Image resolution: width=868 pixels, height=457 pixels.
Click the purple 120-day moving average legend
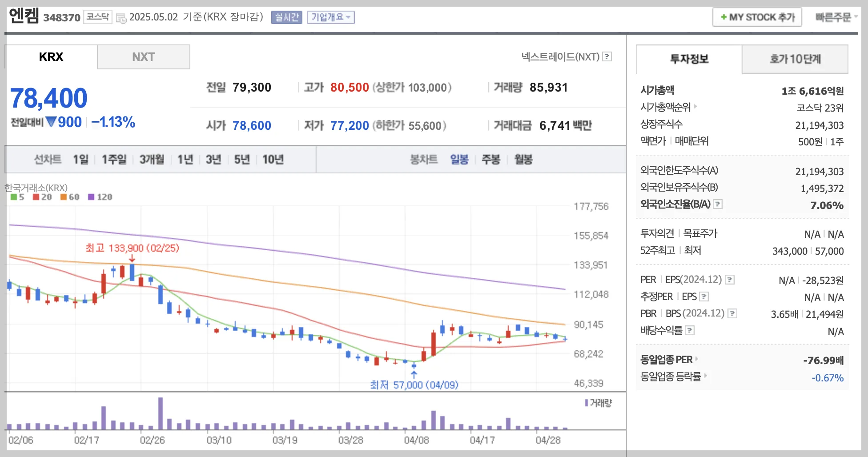point(100,197)
